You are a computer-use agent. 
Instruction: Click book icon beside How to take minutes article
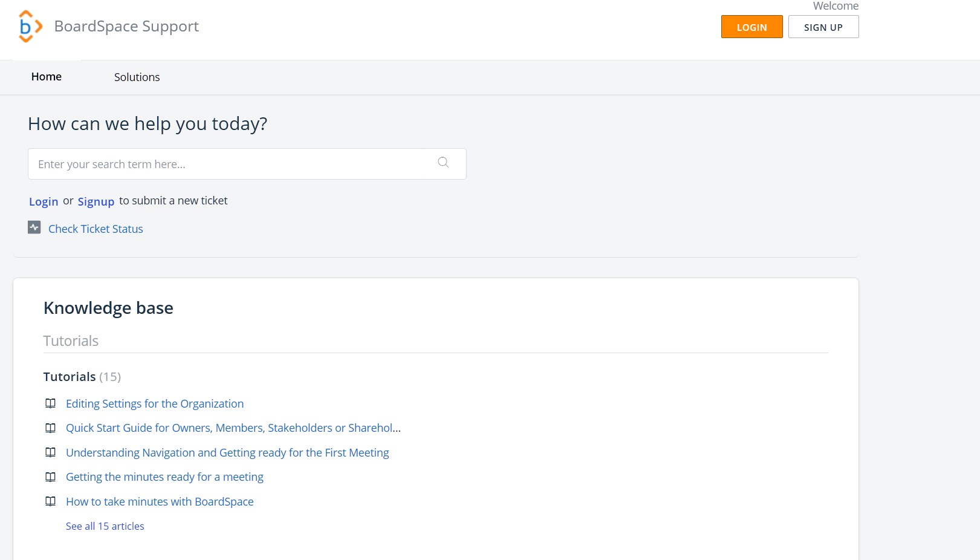(51, 501)
